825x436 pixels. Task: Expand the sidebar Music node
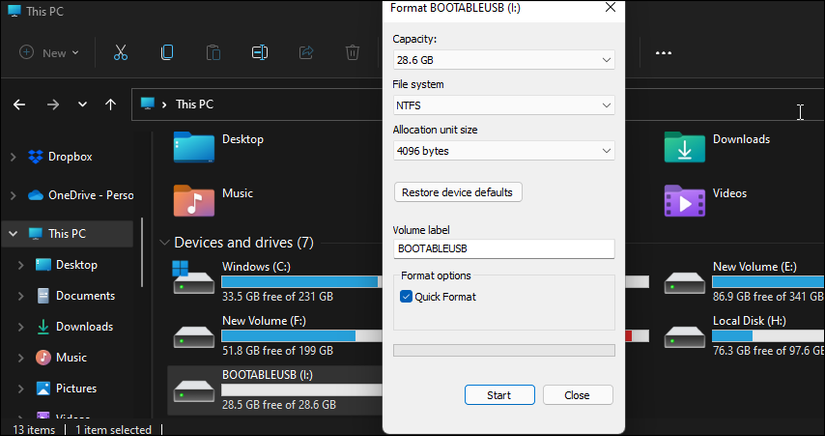[x=21, y=358]
